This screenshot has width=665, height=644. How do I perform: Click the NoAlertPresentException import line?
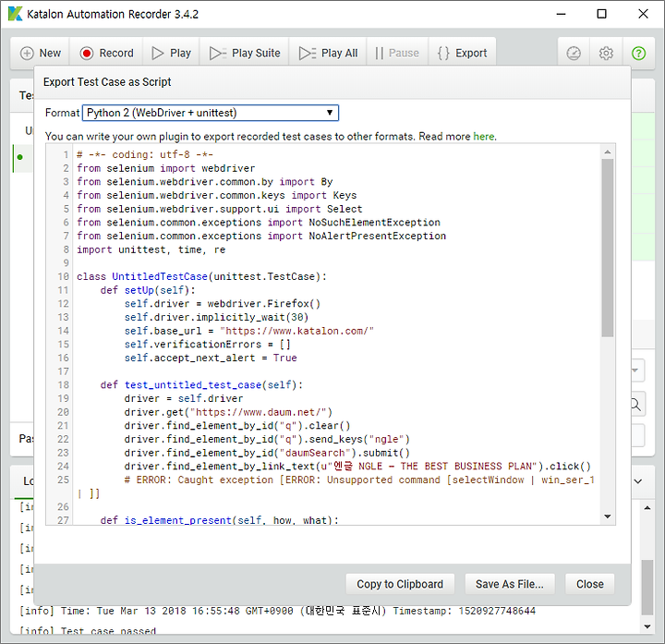coord(261,236)
